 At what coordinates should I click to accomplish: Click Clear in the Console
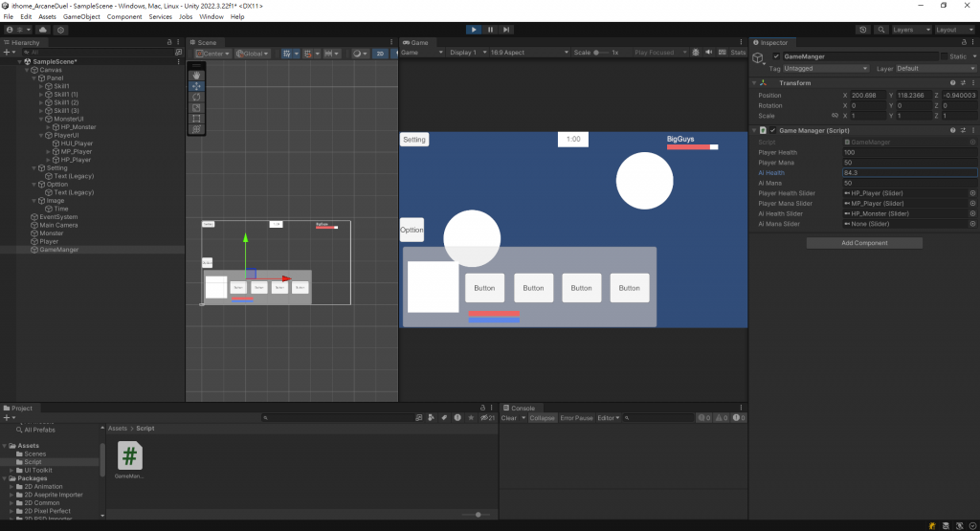pyautogui.click(x=509, y=418)
